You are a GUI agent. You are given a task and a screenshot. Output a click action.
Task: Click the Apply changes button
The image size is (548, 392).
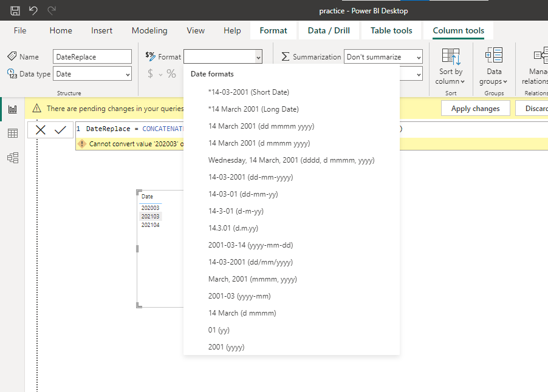pos(475,109)
